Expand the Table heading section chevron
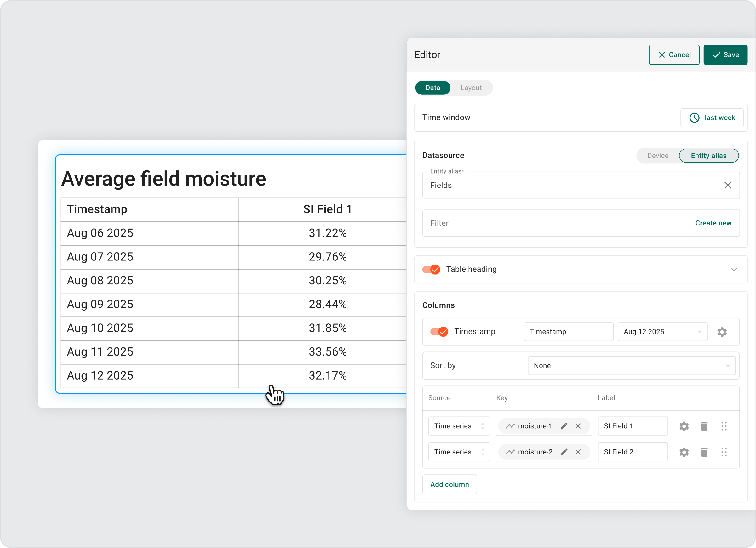The height and width of the screenshot is (548, 756). 734,270
